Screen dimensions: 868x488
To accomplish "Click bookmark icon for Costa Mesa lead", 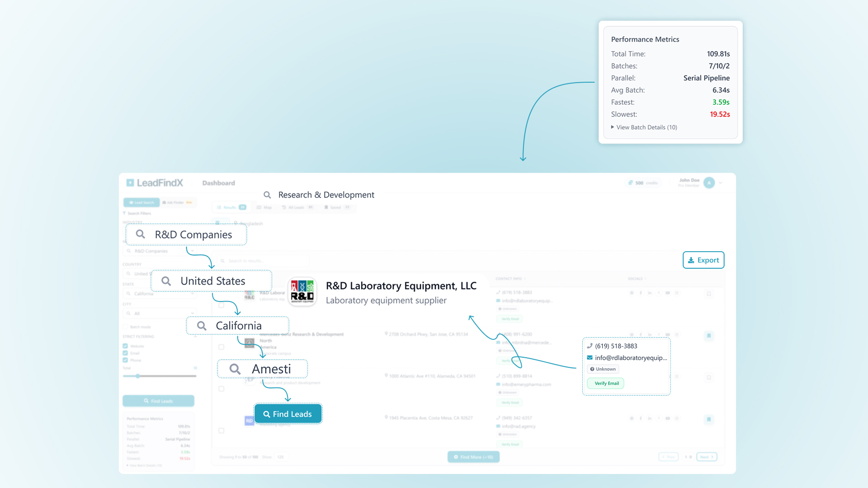I will [x=709, y=419].
